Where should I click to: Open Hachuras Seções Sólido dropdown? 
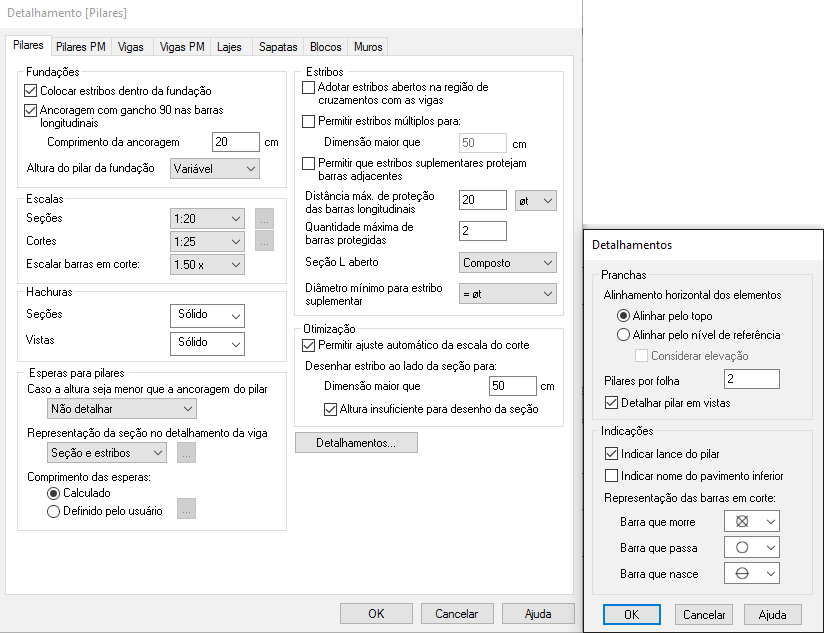(207, 316)
